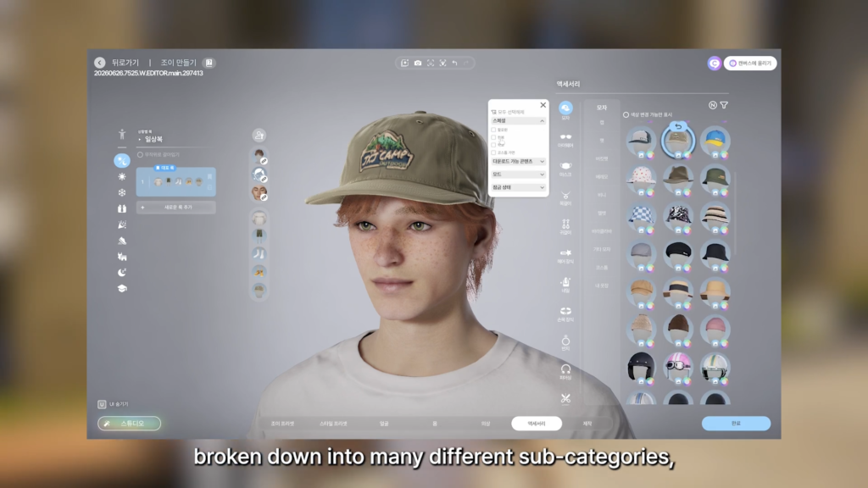The image size is (868, 488).
Task: Open color wheel on red-dotted bucket hat
Action: 650,193
